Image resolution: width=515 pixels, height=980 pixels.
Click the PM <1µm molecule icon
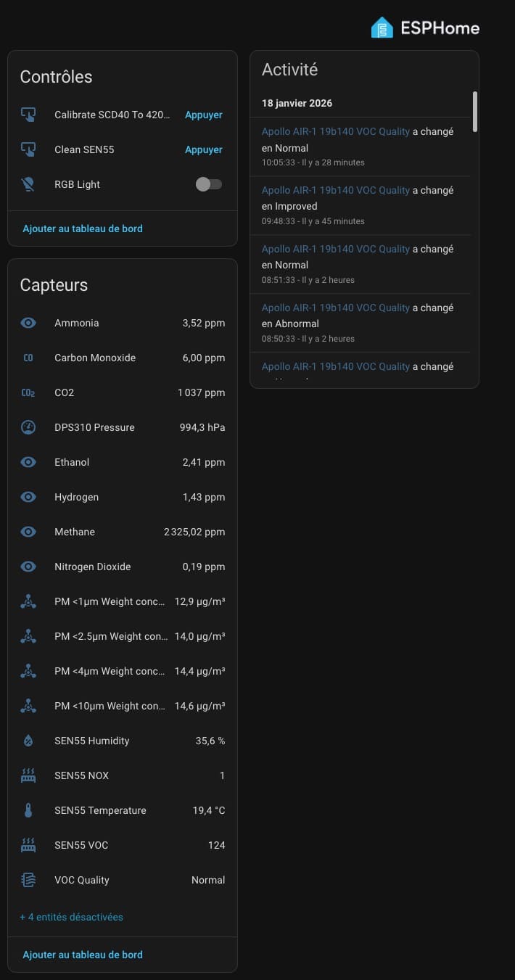click(x=28, y=601)
